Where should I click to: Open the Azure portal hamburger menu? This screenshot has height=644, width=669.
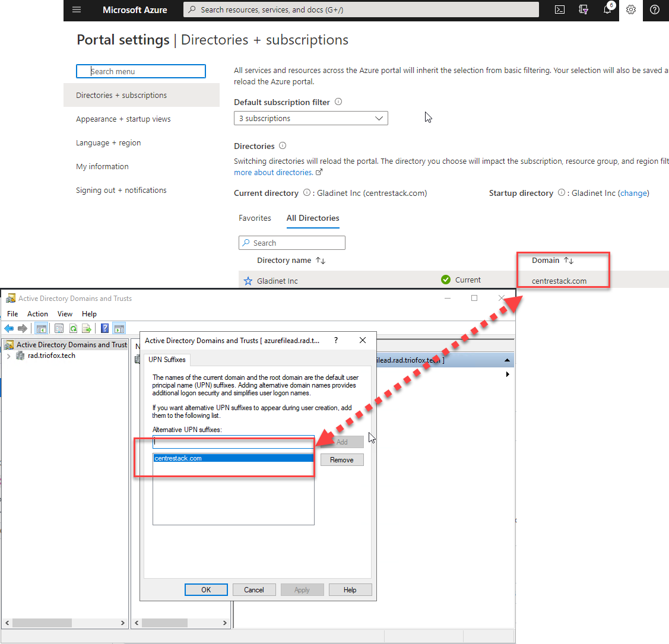click(77, 9)
